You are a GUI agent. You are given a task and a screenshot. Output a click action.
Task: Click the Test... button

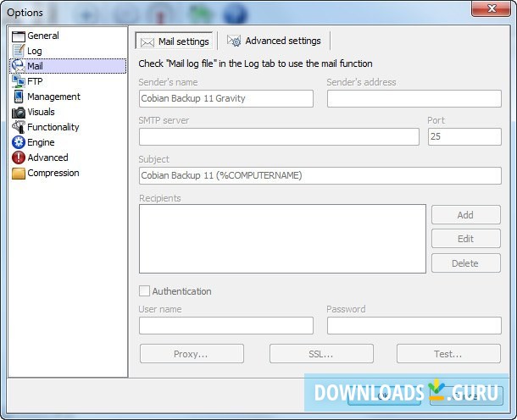[x=448, y=354]
